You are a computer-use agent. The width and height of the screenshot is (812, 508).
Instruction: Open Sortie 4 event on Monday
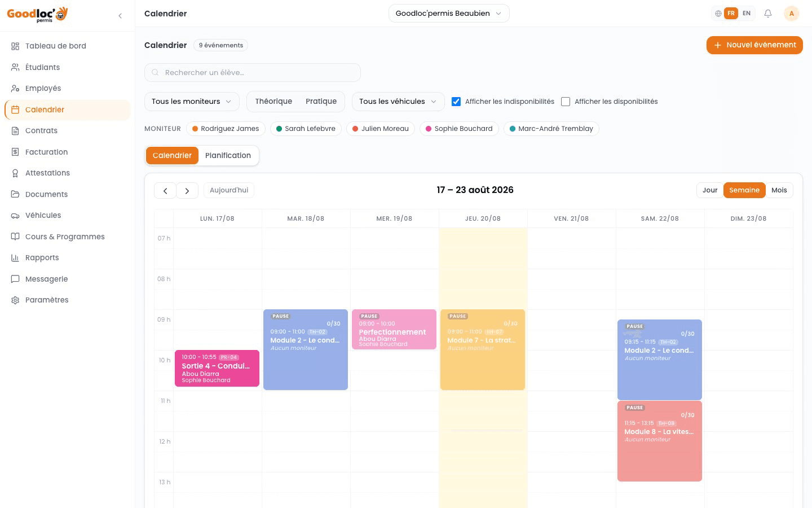(217, 369)
